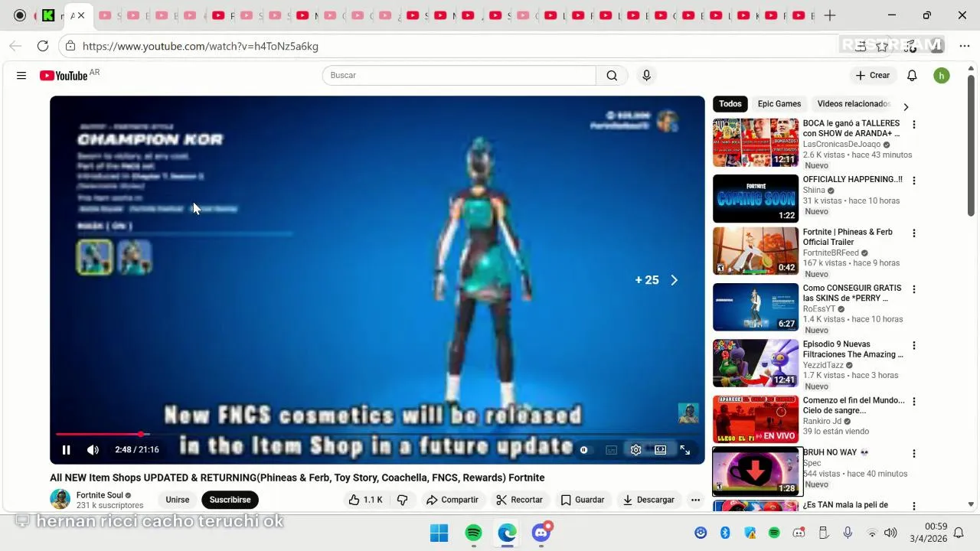
Task: Open the Fortnite Soul channel link
Action: click(100, 495)
